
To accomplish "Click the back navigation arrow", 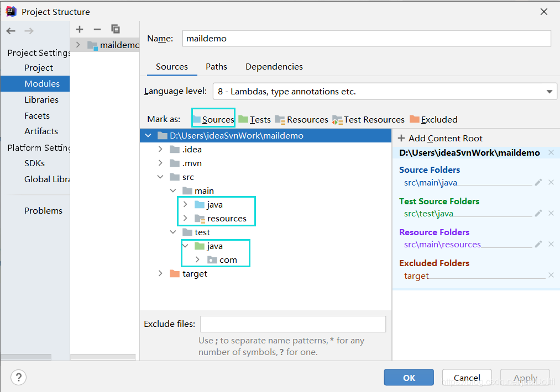I will click(11, 31).
